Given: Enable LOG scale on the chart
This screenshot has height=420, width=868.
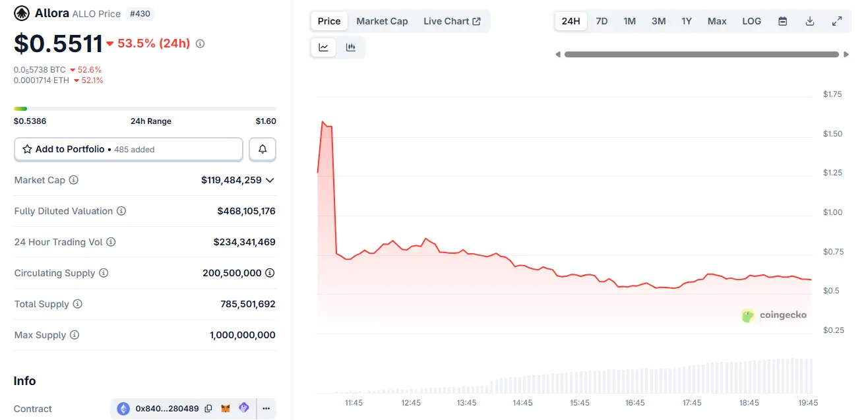Looking at the screenshot, I should tap(751, 20).
